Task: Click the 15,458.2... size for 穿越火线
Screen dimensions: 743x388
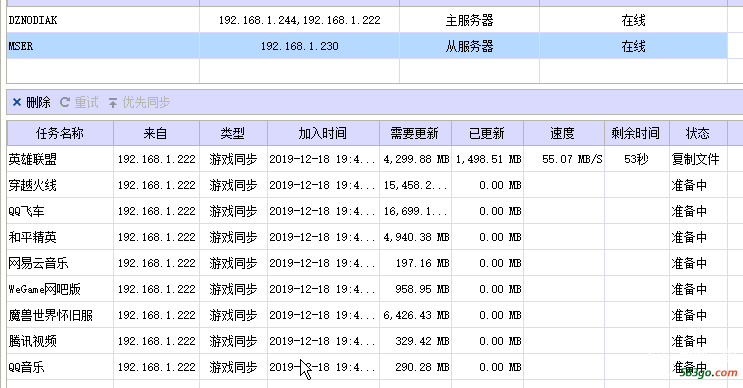Action: pyautogui.click(x=415, y=185)
